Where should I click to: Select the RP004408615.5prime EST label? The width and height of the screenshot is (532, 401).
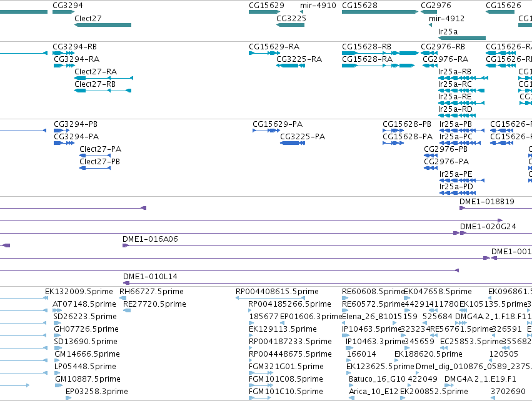(x=277, y=292)
